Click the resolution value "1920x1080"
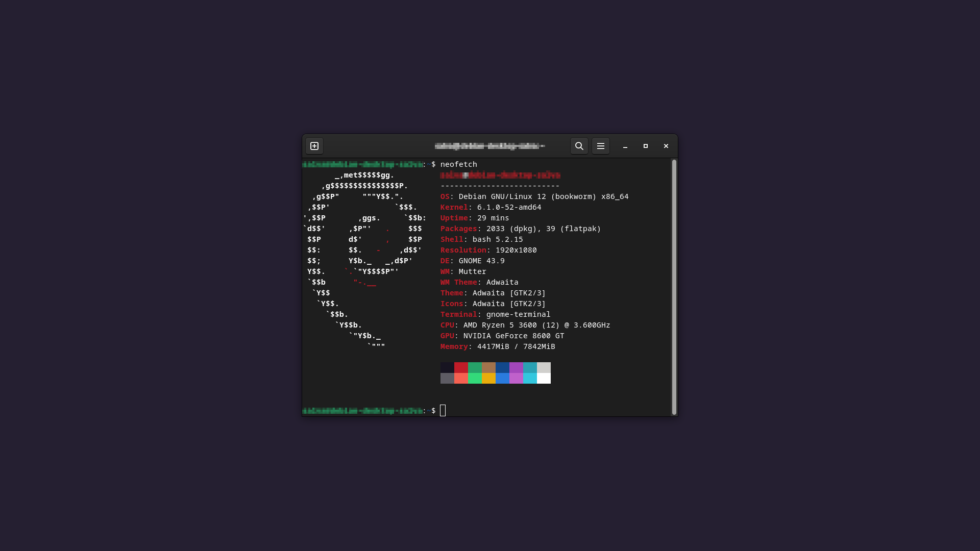Viewport: 980px width, 551px height. tap(516, 250)
